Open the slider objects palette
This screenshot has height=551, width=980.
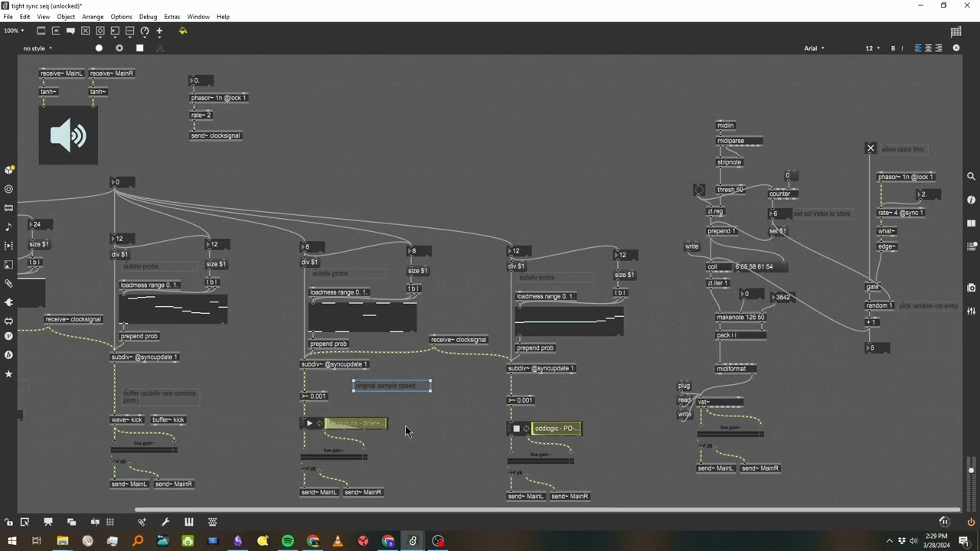tap(129, 31)
